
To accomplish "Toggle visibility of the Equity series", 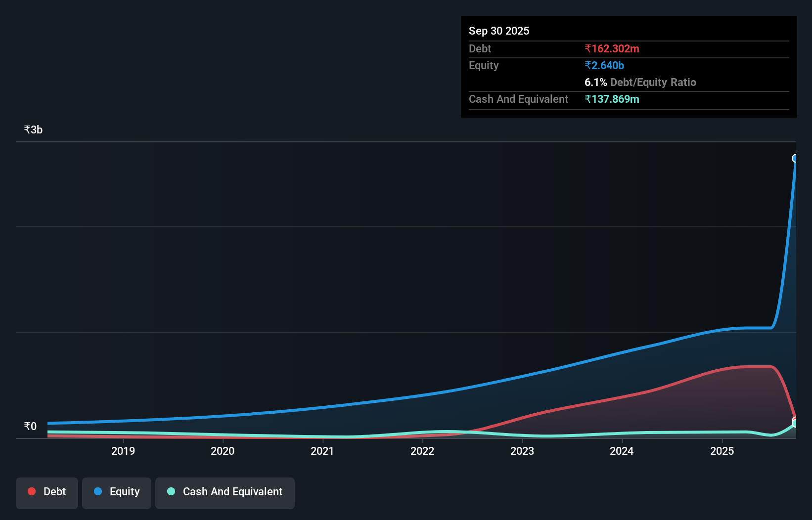I will tap(116, 492).
